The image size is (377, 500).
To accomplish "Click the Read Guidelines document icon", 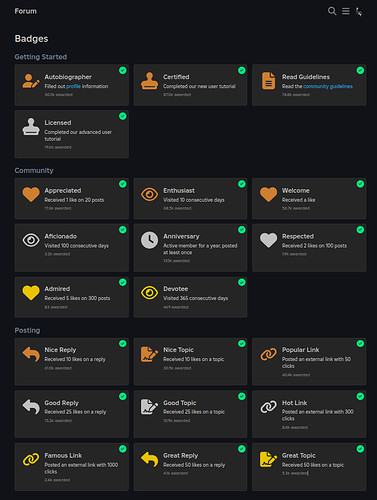I will 268,81.
